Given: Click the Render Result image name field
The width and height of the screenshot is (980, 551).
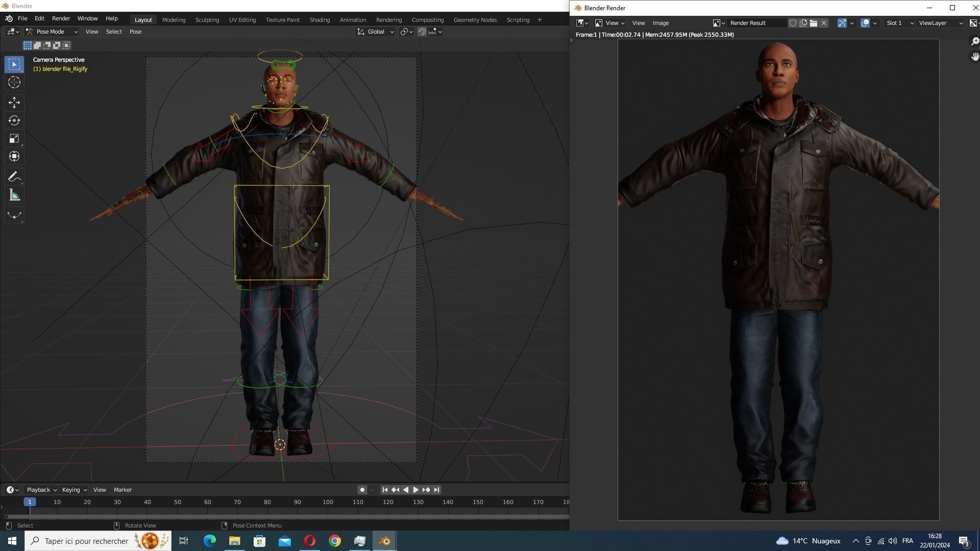Looking at the screenshot, I should click(757, 23).
